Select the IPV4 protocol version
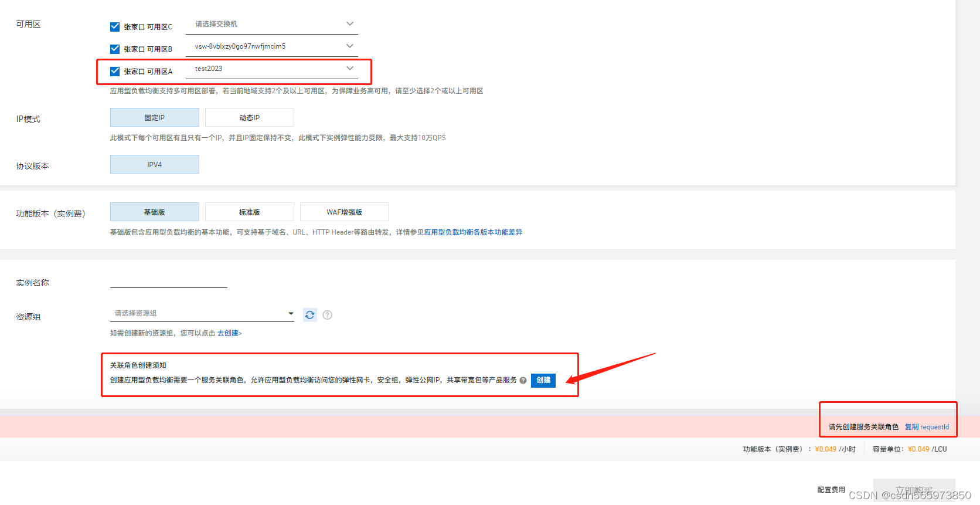 tap(155, 164)
